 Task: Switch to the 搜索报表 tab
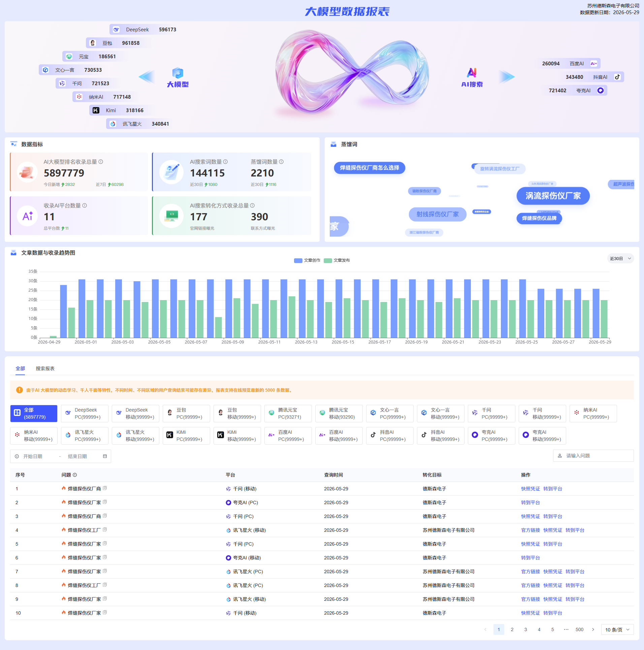(45, 368)
